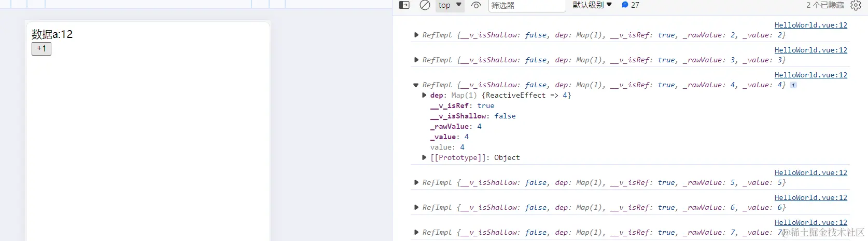Screen dimensions: 868x241
Task: Click the info badge beside the expanded RefImpl
Action: [793, 85]
